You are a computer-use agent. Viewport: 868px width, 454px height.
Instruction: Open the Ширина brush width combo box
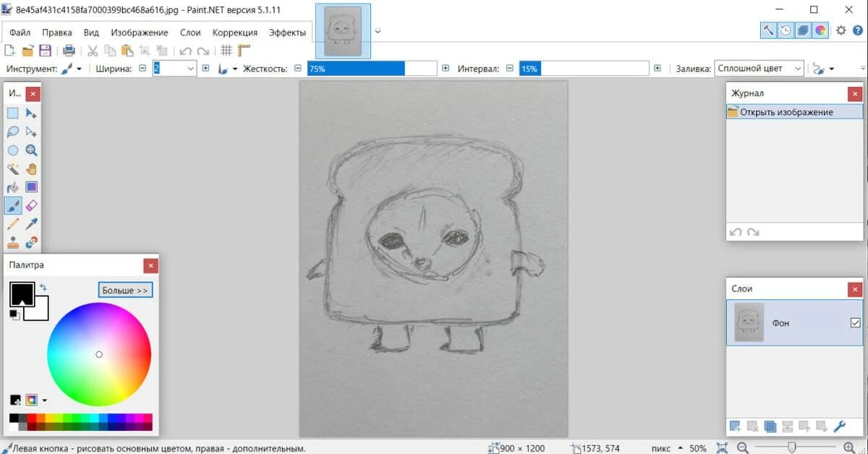click(x=174, y=69)
